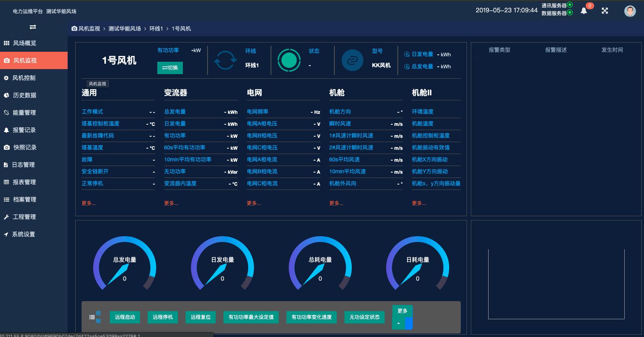This screenshot has height=337, width=644.
Task: Select 历史数据 from the sidebar menu
Action: (25, 95)
